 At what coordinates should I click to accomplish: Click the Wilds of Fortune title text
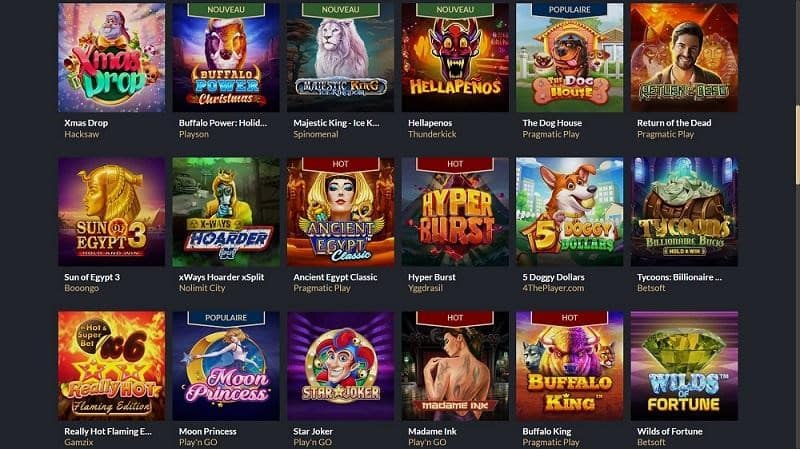(669, 431)
